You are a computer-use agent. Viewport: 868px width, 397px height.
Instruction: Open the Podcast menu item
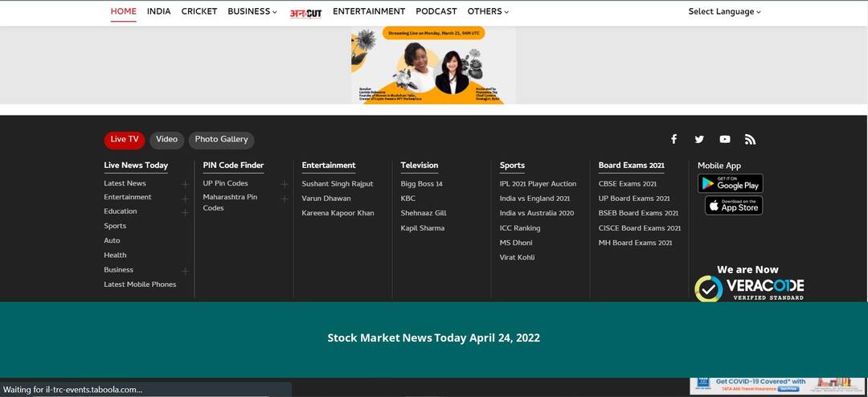(x=436, y=11)
